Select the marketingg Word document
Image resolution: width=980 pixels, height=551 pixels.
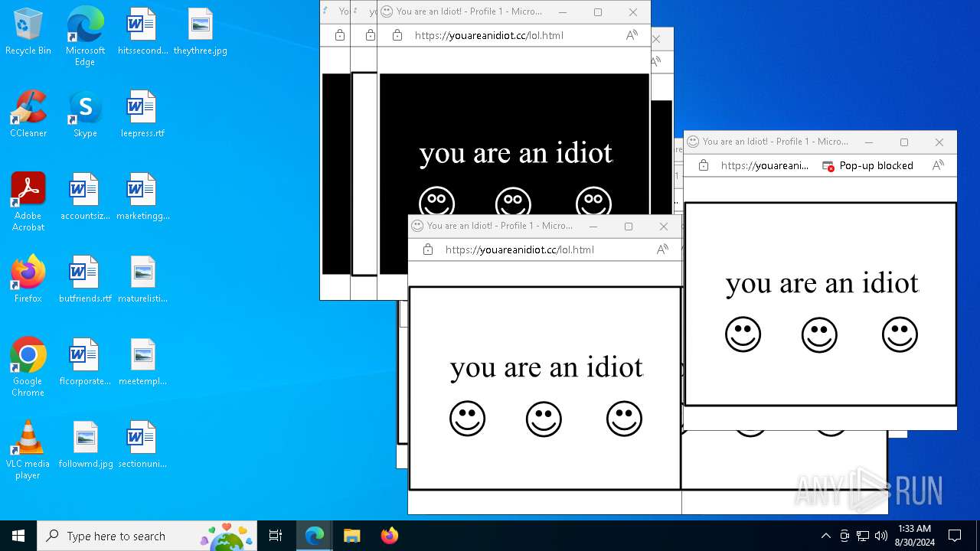coord(142,197)
